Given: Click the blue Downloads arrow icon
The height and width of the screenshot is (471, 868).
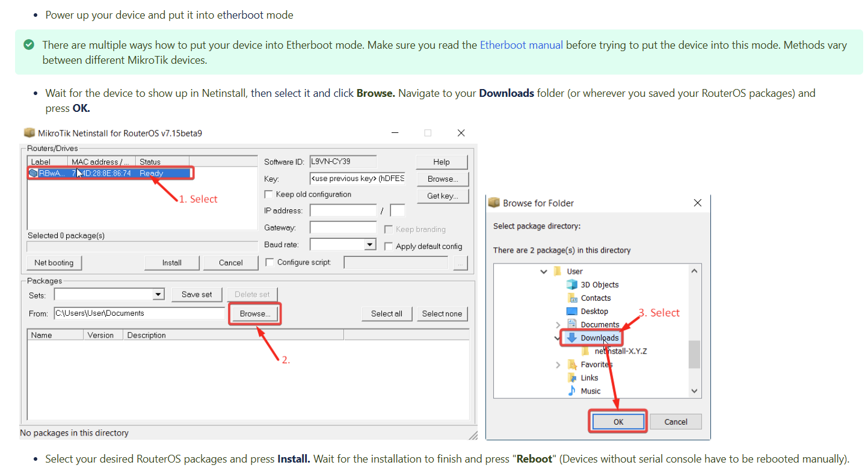Looking at the screenshot, I should point(572,337).
